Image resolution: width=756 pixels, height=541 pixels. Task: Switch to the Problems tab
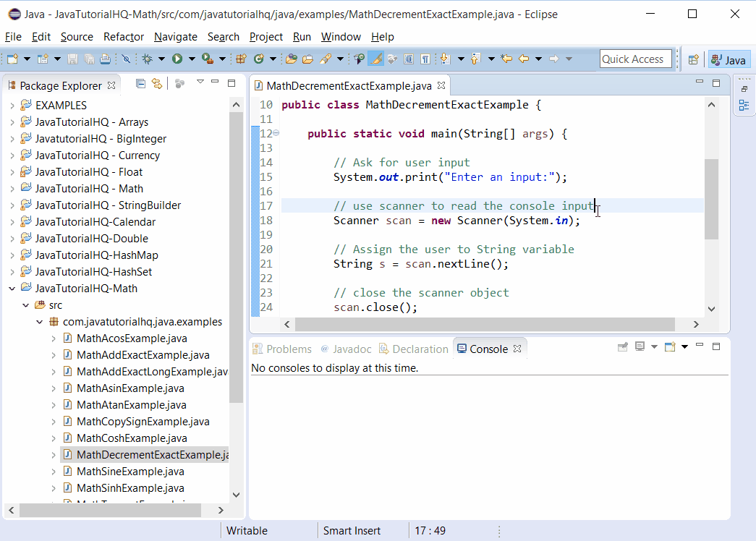click(x=283, y=349)
